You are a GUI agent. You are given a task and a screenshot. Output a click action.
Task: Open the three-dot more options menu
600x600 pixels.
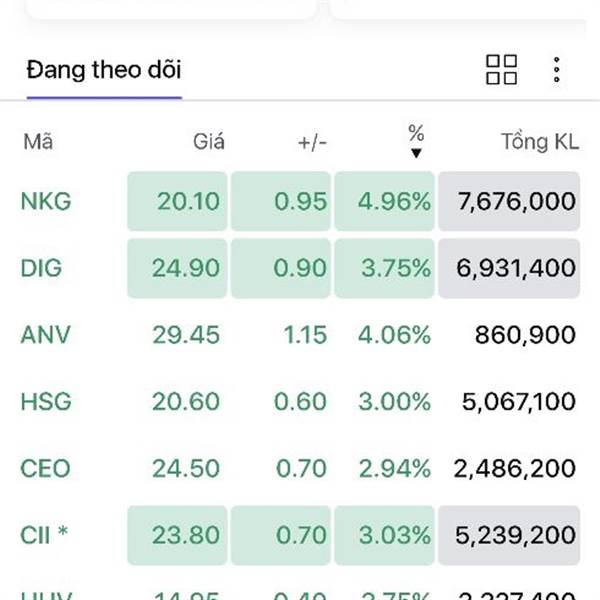(557, 70)
